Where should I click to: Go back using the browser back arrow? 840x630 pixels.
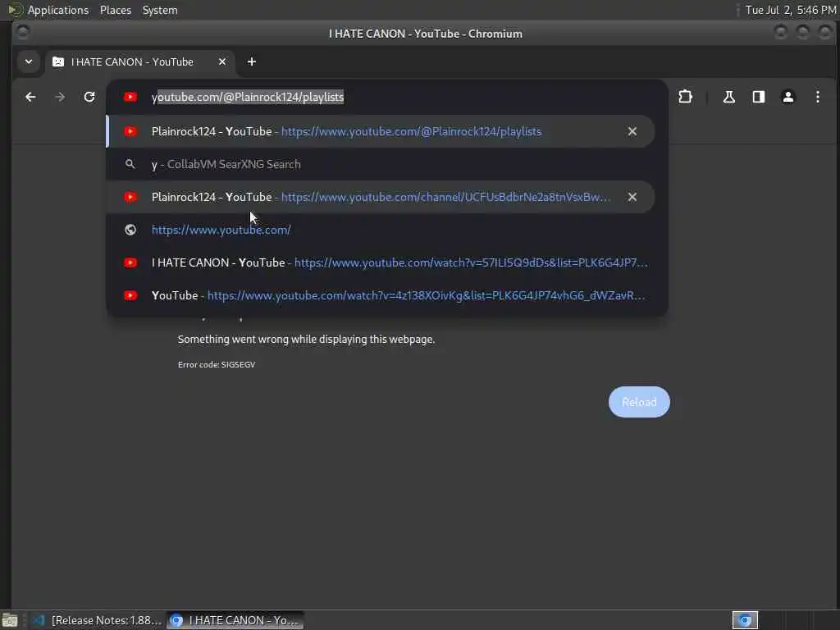coord(30,97)
